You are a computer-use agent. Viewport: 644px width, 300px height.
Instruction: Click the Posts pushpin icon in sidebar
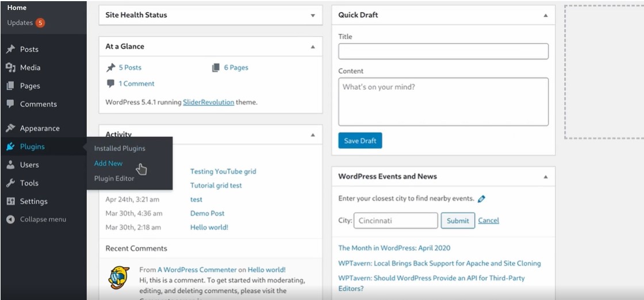click(11, 49)
